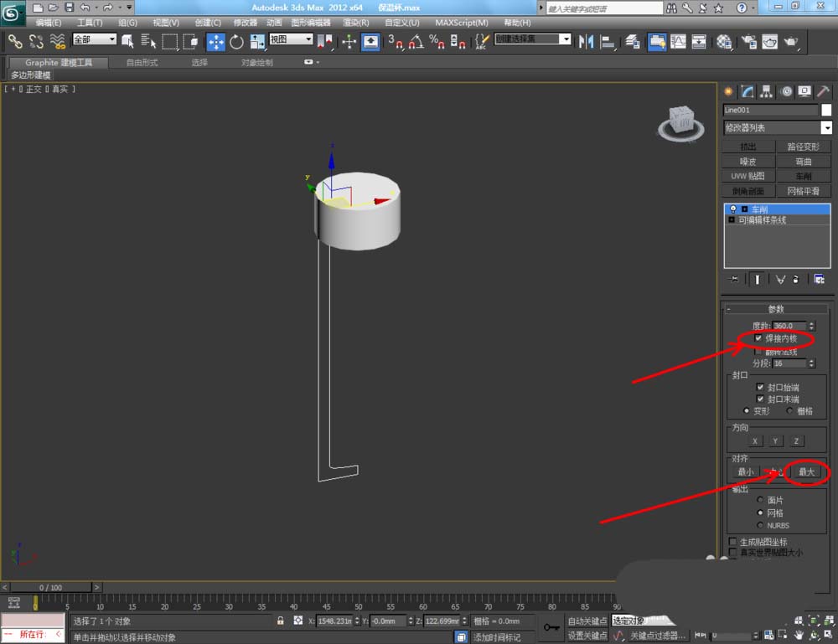The height and width of the screenshot is (644, 838).
Task: Open the 工具(T) menu
Action: point(90,23)
